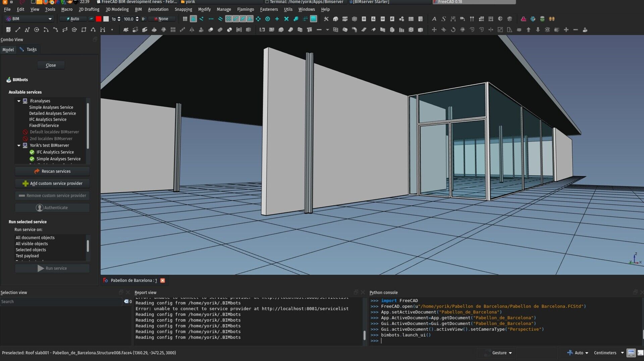
Task: Select the Draft Rectangle tool
Action: click(x=84, y=30)
